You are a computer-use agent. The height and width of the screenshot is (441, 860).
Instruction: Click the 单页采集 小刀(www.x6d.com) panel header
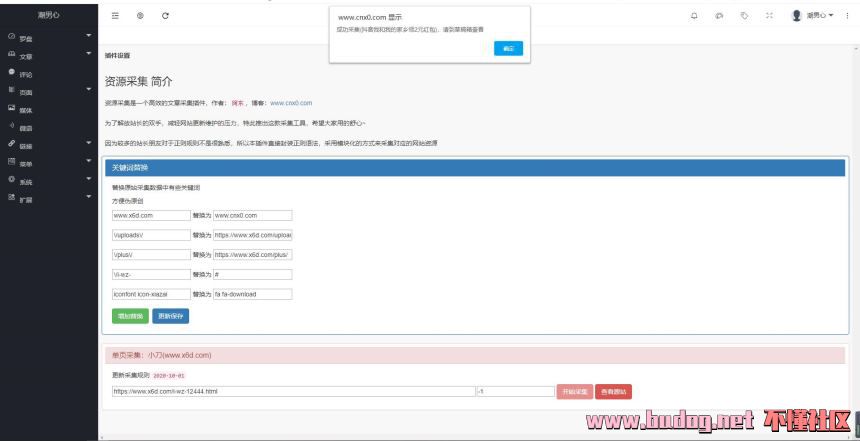click(475, 355)
